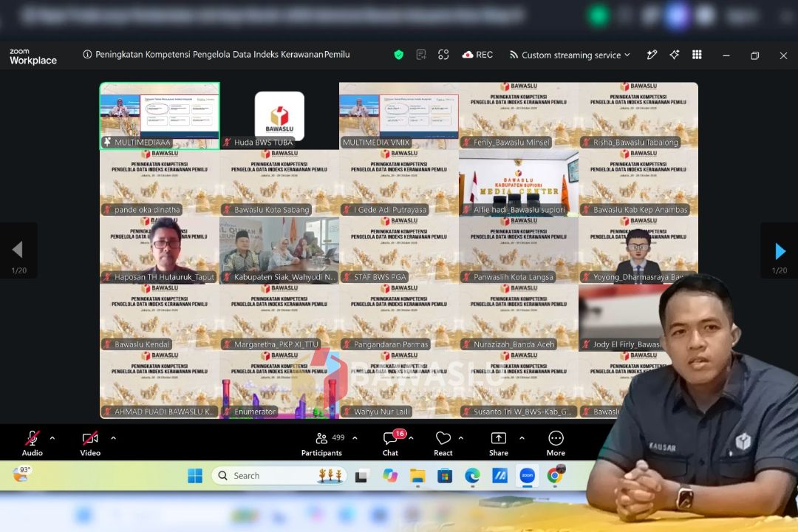798x532 pixels.
Task: Open the meeting information icon beside the title
Action: [87, 55]
